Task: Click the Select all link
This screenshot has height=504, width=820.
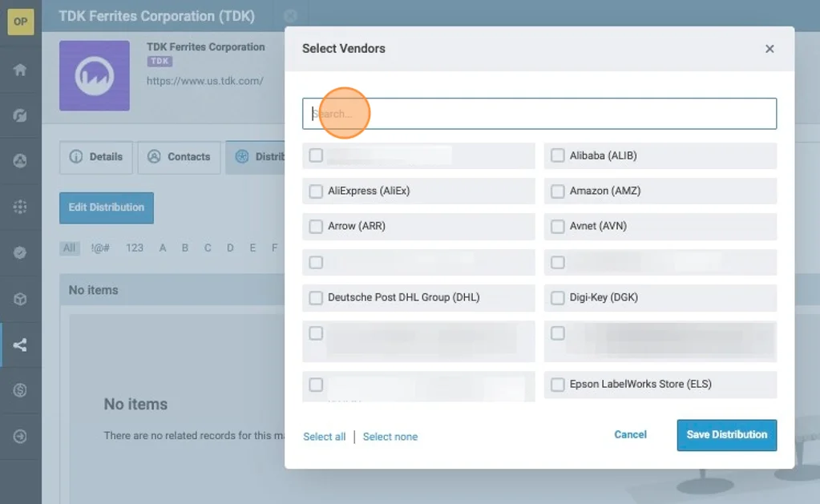Action: pos(325,437)
